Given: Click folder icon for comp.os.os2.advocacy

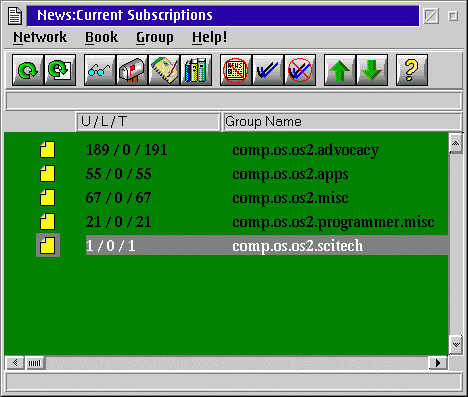Looking at the screenshot, I should [x=48, y=150].
